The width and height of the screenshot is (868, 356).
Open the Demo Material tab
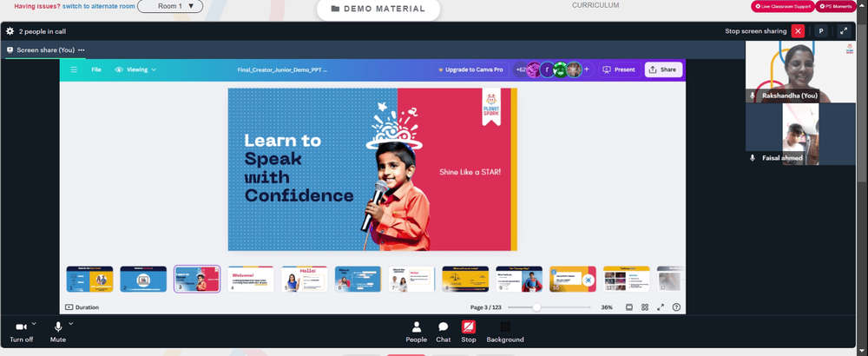tap(378, 9)
